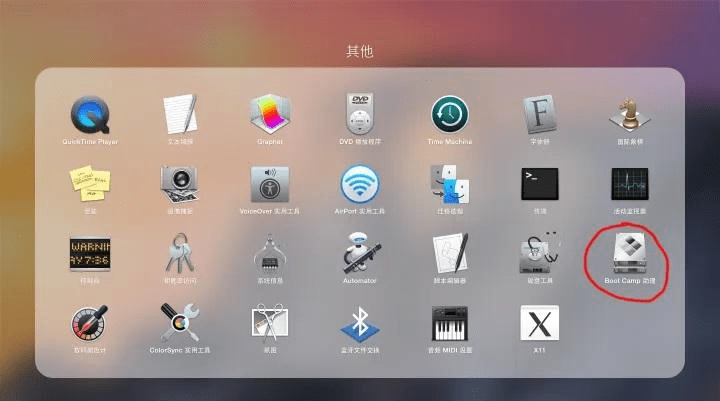This screenshot has width=720, height=401.
Task: Open Activity Monitor graph icon
Action: coord(630,184)
